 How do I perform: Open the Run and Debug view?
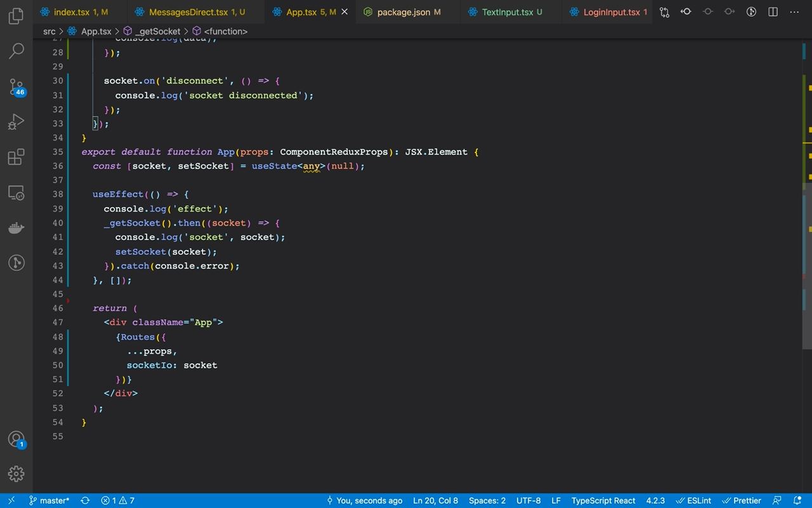click(16, 121)
